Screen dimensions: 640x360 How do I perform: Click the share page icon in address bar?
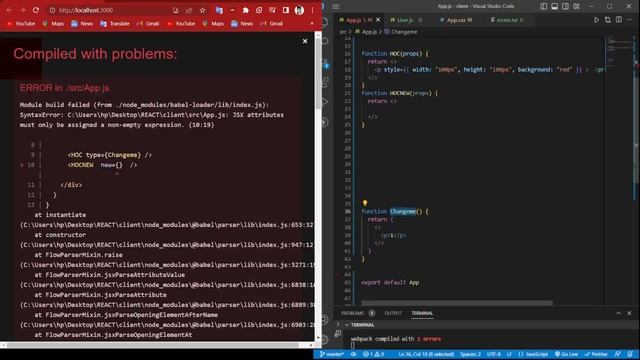pyautogui.click(x=189, y=10)
